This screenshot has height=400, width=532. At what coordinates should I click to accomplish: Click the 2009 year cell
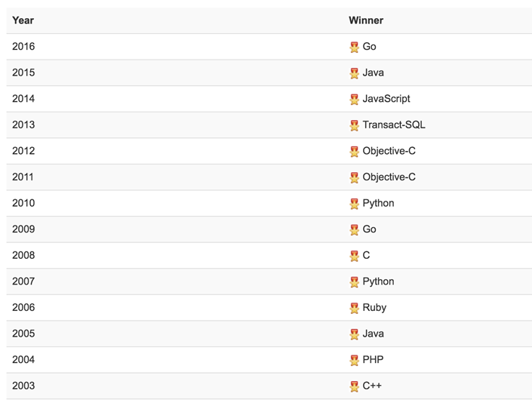tap(23, 229)
